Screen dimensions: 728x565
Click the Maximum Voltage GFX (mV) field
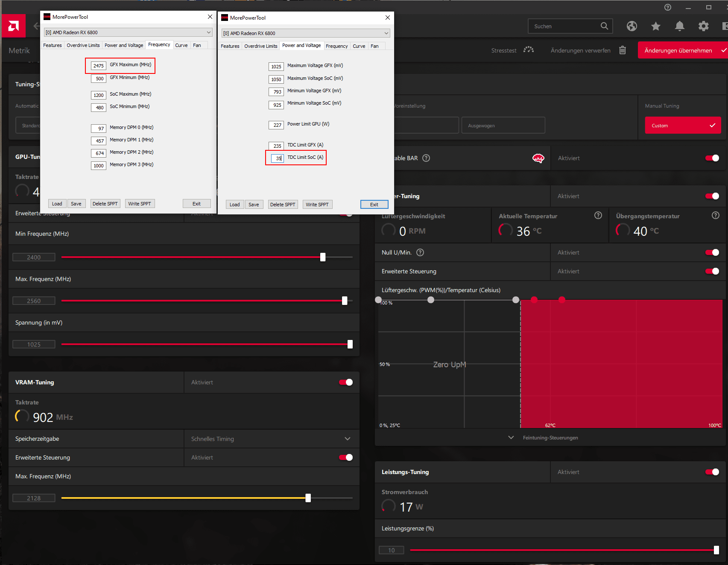[x=276, y=67]
